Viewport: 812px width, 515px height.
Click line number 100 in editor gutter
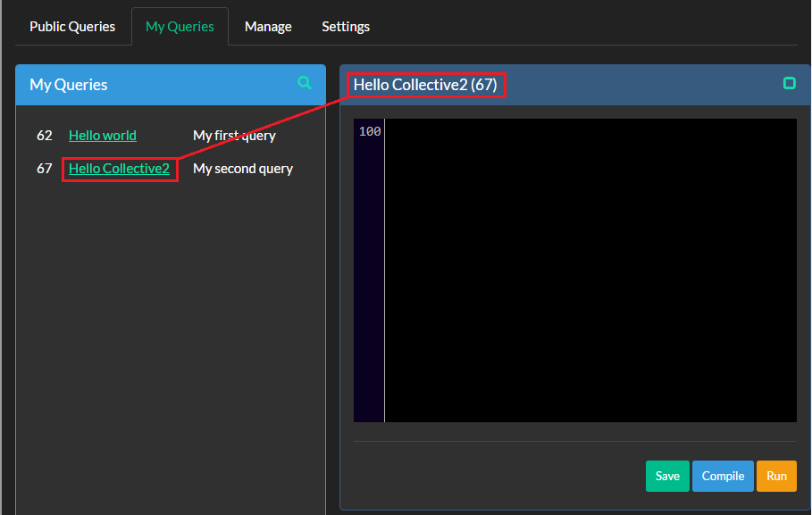click(370, 131)
